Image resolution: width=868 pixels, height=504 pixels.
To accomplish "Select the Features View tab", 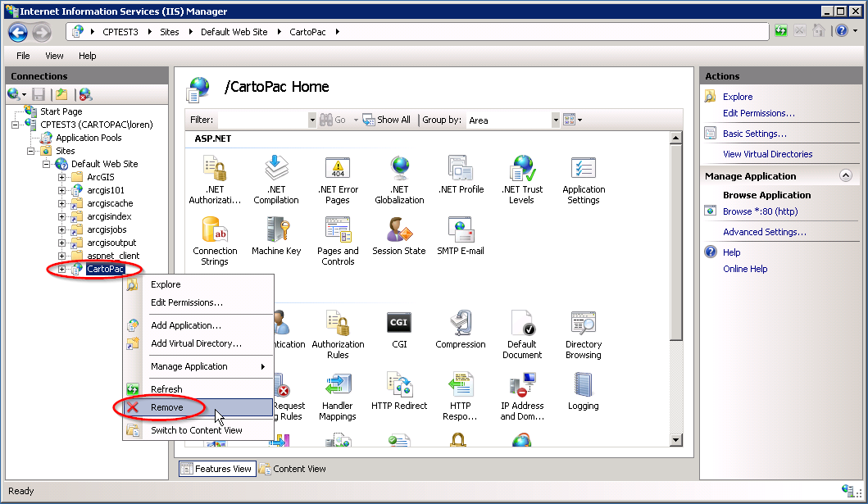I will click(x=217, y=469).
